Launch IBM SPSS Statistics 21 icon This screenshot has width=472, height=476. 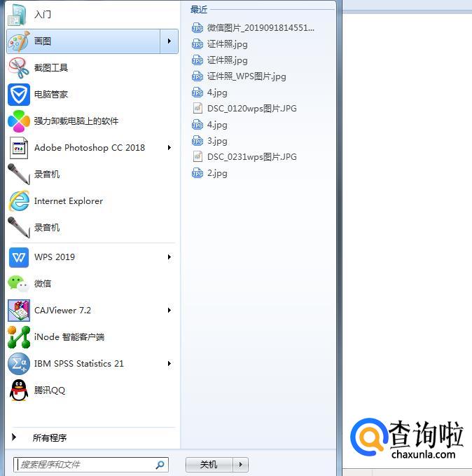pyautogui.click(x=19, y=364)
